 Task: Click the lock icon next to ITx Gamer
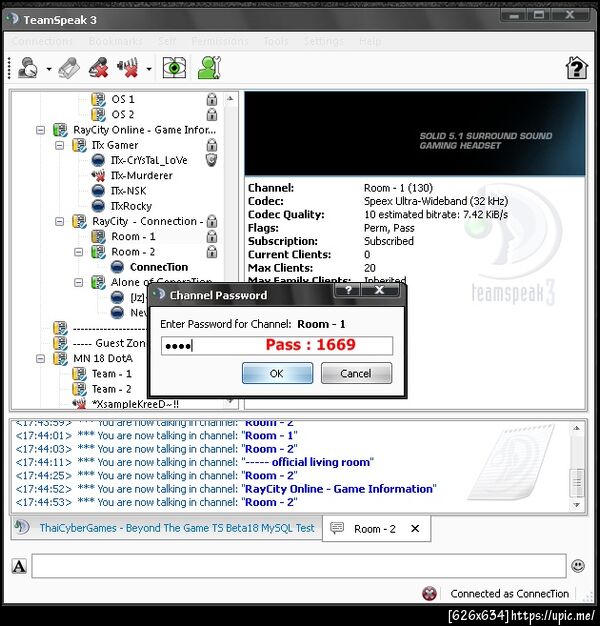(x=212, y=145)
